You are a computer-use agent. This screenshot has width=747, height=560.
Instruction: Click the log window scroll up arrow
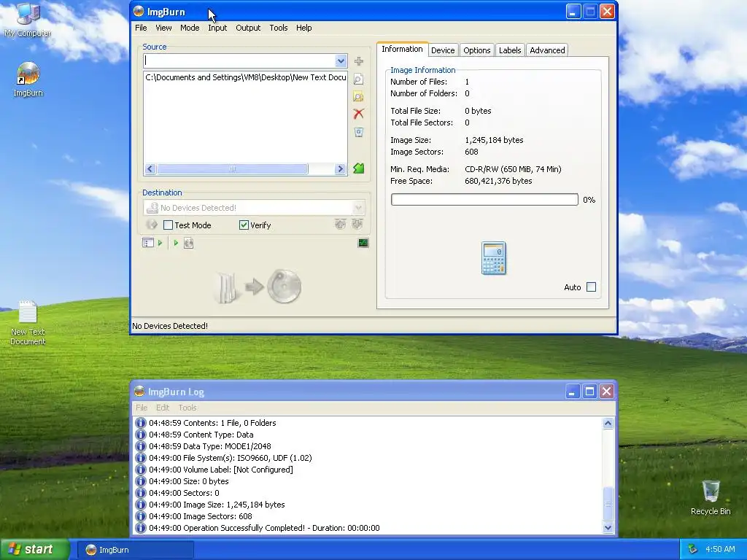[x=608, y=424]
